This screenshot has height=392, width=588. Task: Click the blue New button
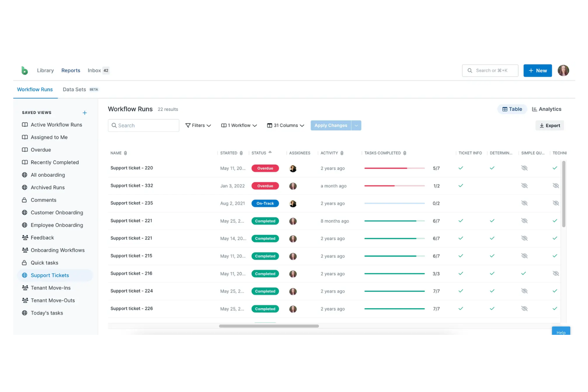pyautogui.click(x=538, y=70)
